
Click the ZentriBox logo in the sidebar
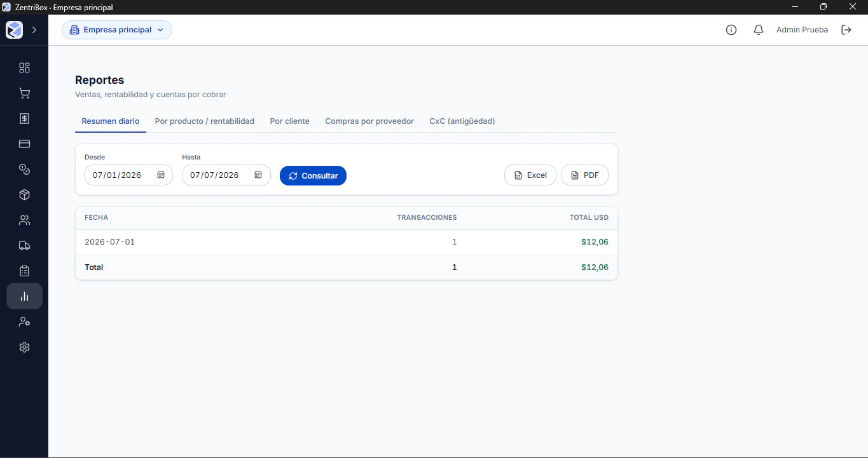click(x=14, y=30)
